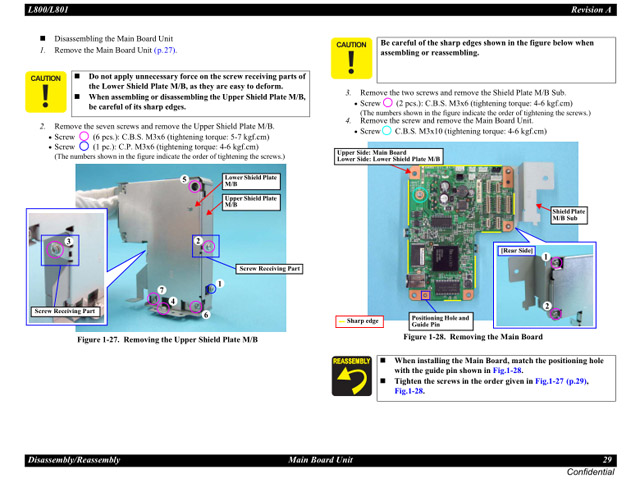Screen dimensions: 640x480
Task: Click the 'Sharp edge' legend box
Action: click(362, 322)
